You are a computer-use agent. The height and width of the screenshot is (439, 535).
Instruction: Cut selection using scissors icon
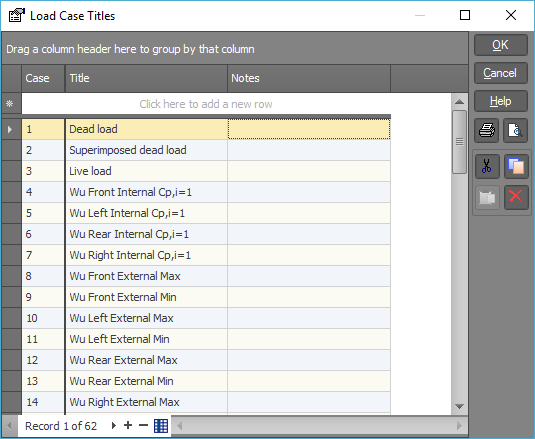pyautogui.click(x=487, y=166)
